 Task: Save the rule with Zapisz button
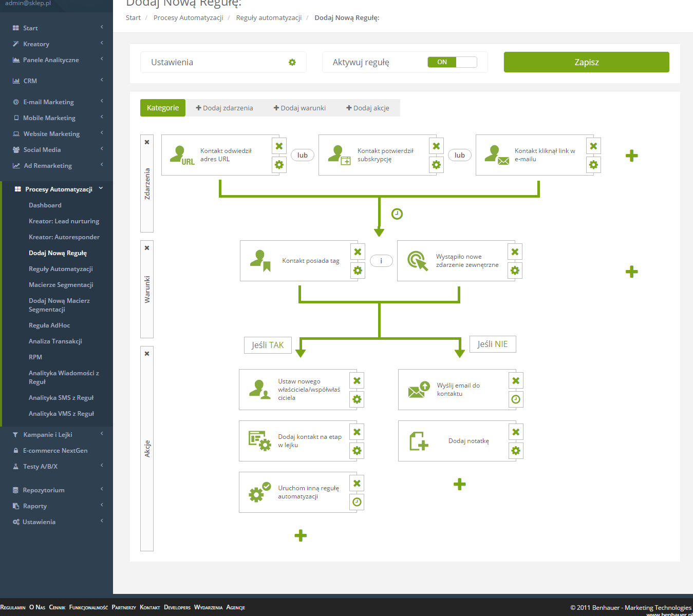click(x=586, y=62)
